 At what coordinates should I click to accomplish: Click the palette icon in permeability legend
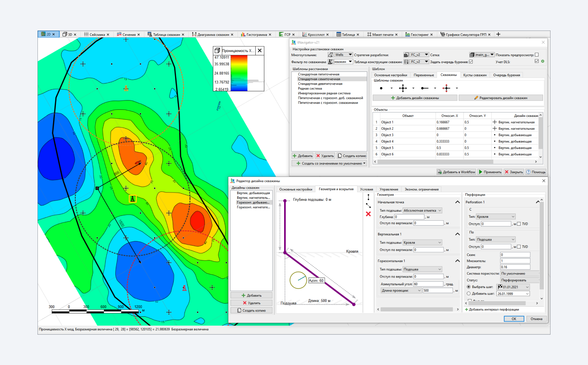click(217, 51)
